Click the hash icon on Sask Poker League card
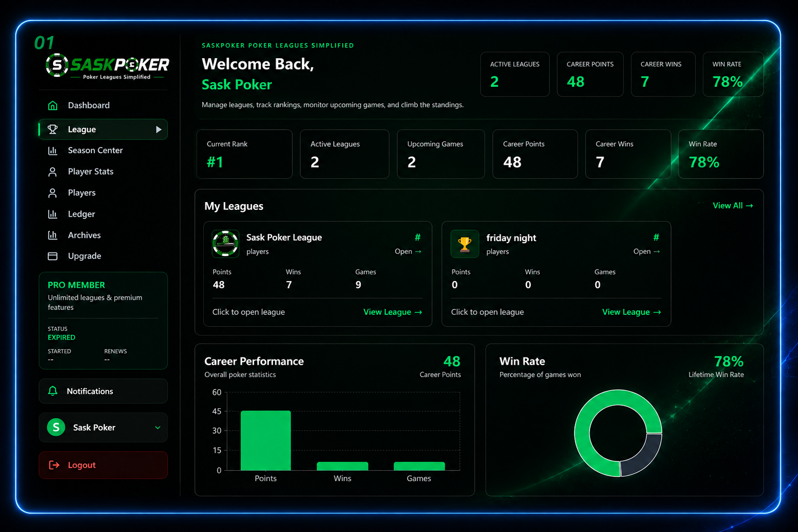The height and width of the screenshot is (532, 798). (417, 237)
